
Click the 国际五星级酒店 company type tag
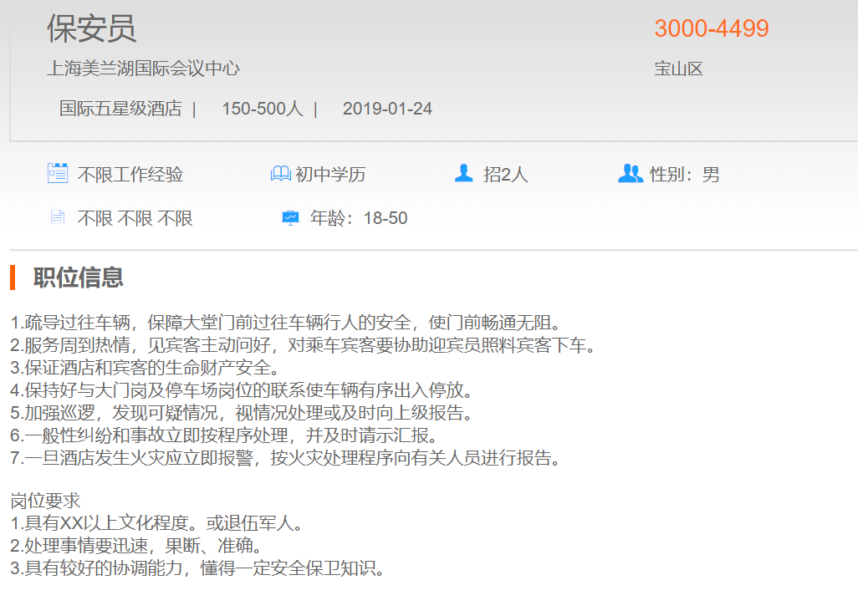point(120,109)
